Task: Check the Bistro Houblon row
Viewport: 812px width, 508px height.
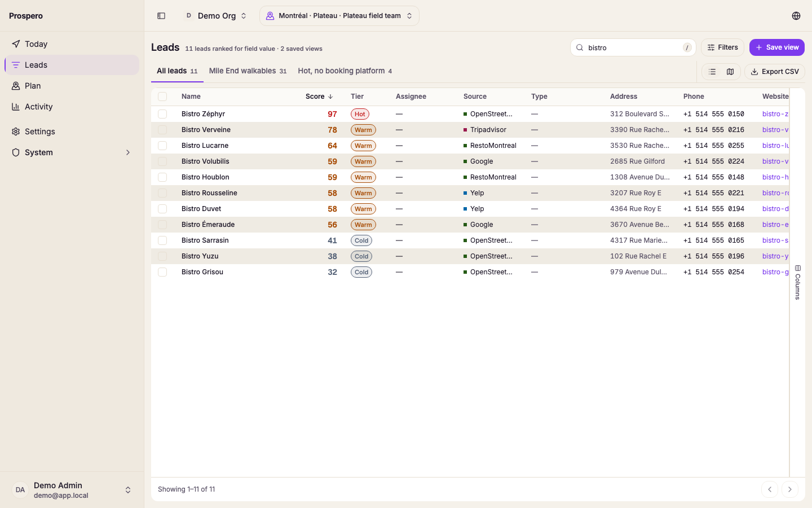Action: (x=162, y=177)
